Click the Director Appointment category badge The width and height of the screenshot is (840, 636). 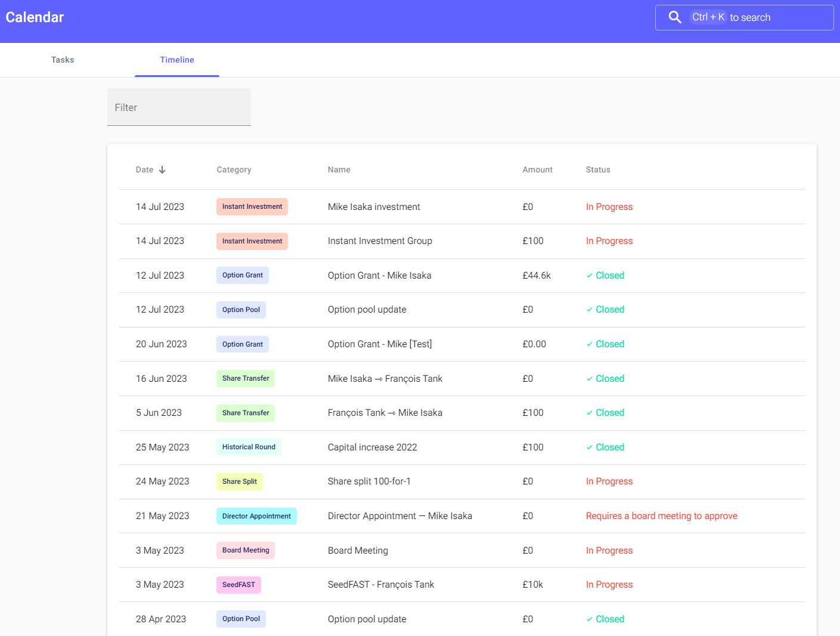click(256, 516)
